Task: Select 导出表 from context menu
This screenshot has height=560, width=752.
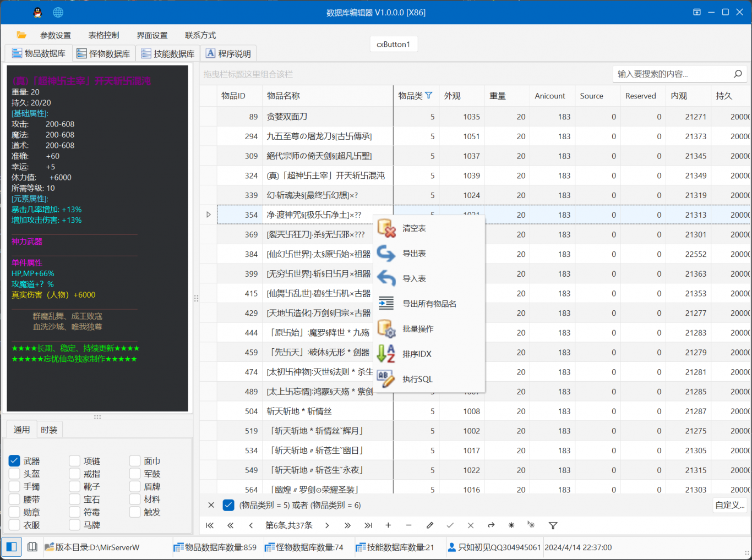Action: coord(429,254)
